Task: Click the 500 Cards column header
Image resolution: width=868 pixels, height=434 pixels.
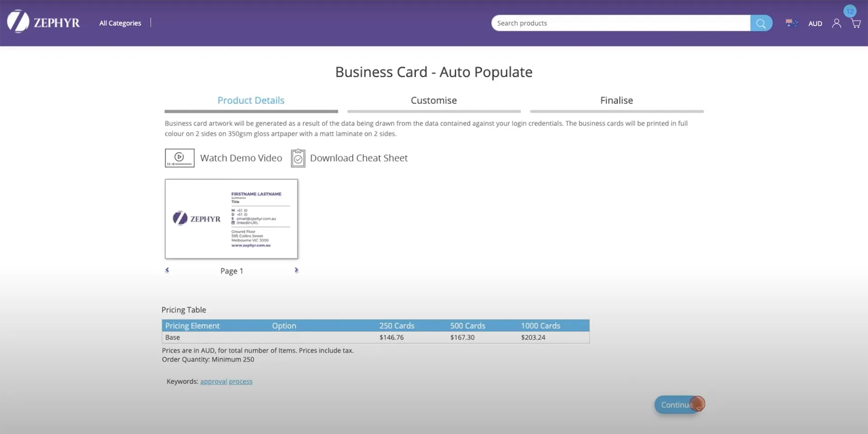Action: (467, 326)
